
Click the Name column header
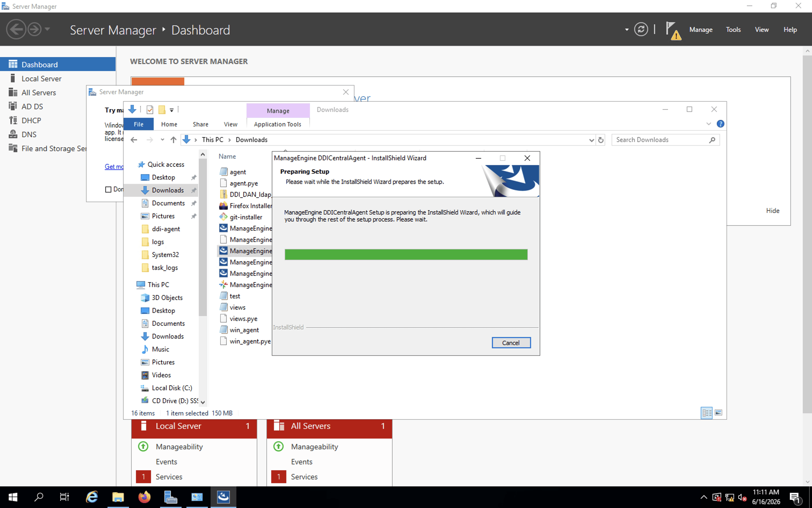pos(227,156)
